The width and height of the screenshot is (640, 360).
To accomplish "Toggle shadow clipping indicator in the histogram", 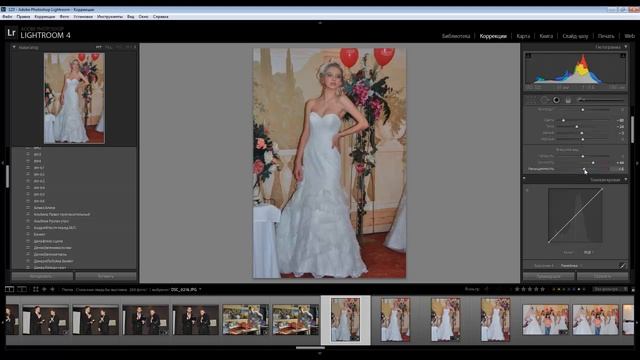I will pyautogui.click(x=528, y=56).
